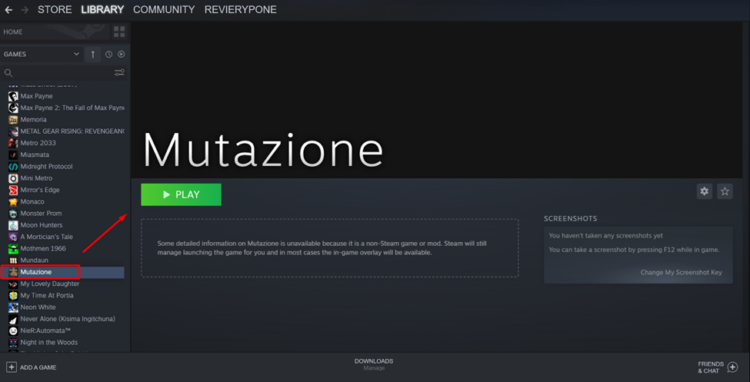Click the NieR:Automata game icon
The width and height of the screenshot is (750, 382).
coord(13,330)
